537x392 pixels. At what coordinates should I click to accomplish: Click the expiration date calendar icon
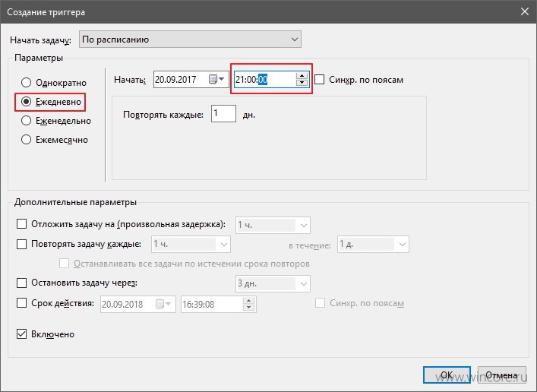[163, 305]
